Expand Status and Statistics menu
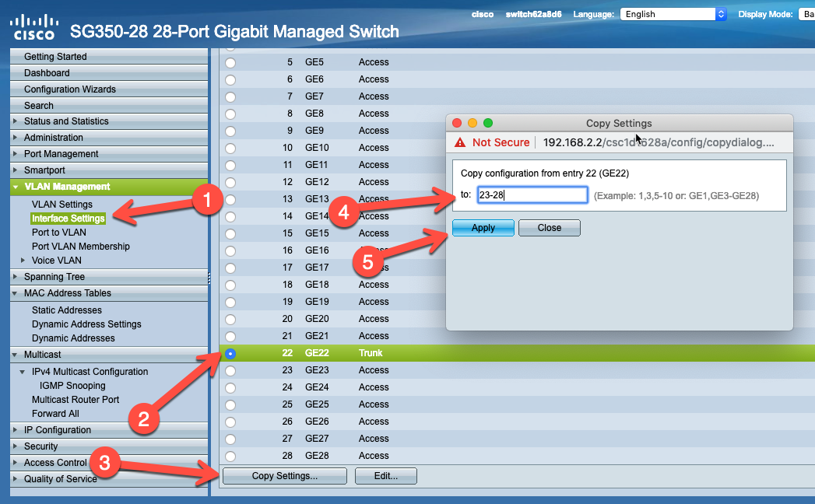Screen dimensions: 815x504 (x=15, y=121)
